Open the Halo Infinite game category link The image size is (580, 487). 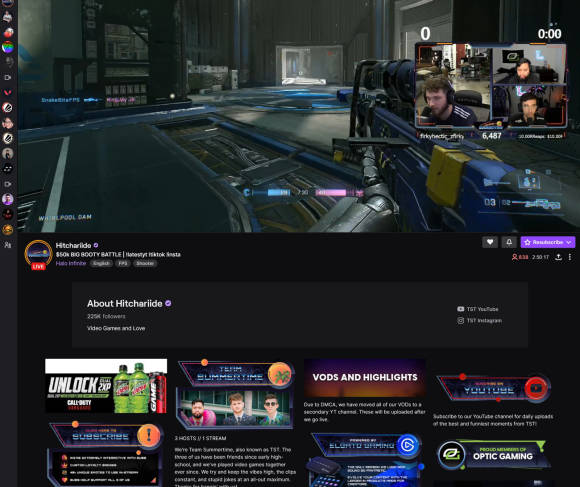click(x=71, y=263)
